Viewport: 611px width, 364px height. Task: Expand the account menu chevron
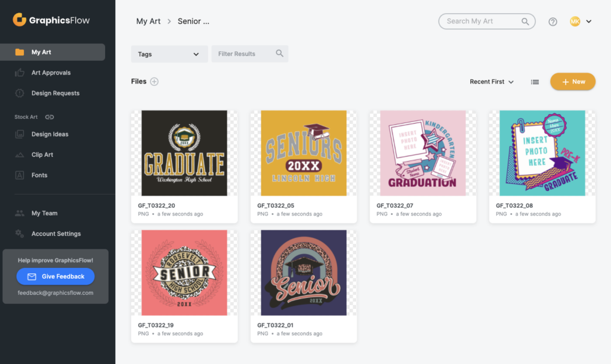tap(589, 21)
